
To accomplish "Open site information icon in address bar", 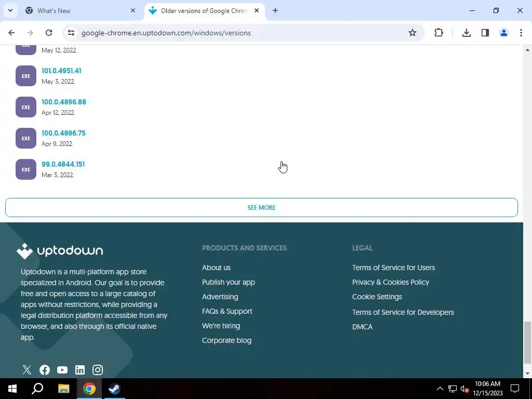I will click(71, 33).
